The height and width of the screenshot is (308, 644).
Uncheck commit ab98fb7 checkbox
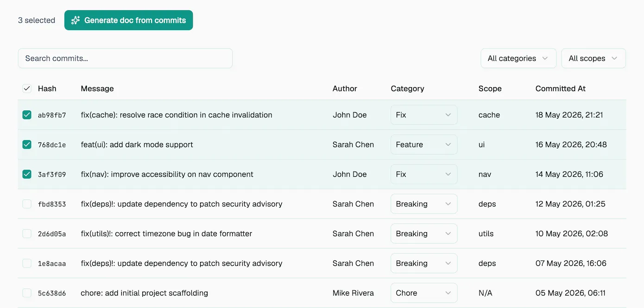[27, 115]
